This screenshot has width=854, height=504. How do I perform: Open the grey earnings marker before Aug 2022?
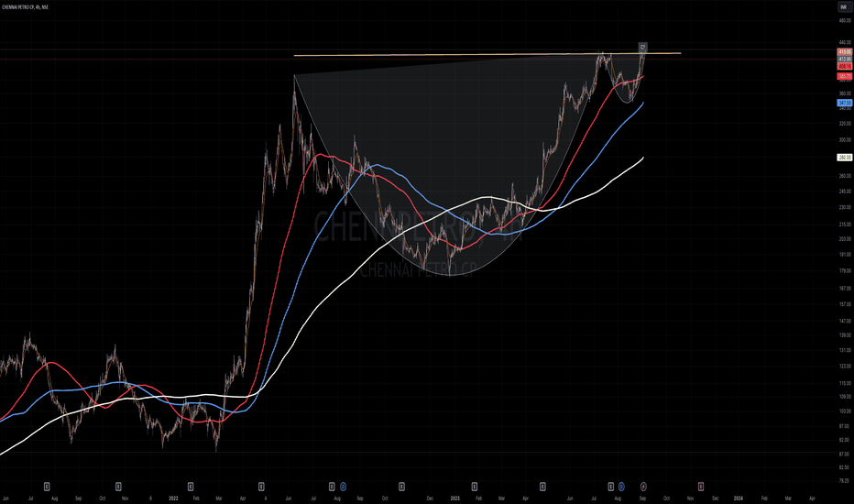(333, 487)
